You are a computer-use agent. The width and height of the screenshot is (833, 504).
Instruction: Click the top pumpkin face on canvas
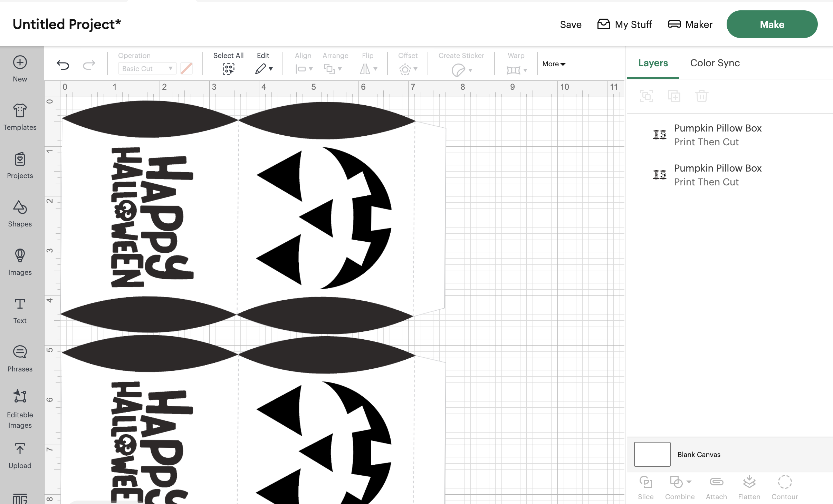(324, 217)
